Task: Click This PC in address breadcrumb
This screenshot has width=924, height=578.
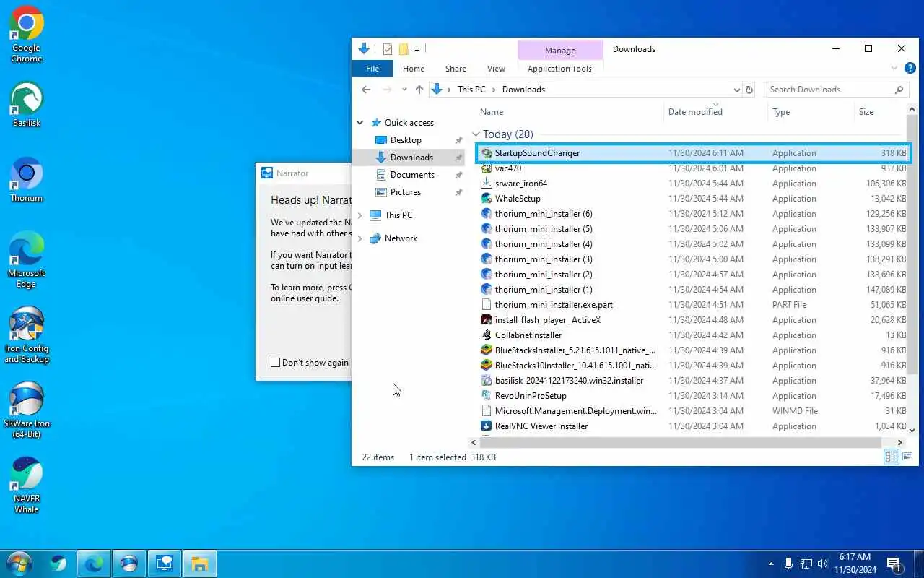Action: [471, 90]
